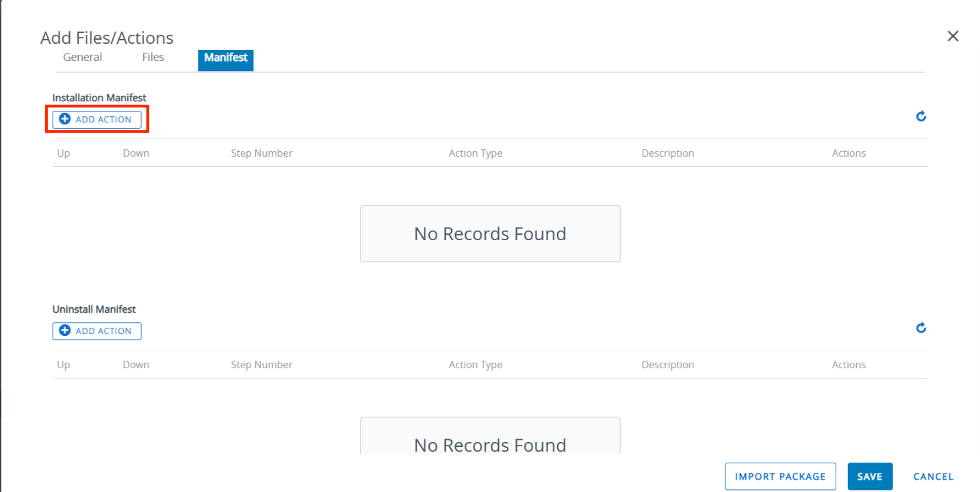Click plus icon in Uninstall Manifest Add Action

coord(65,331)
